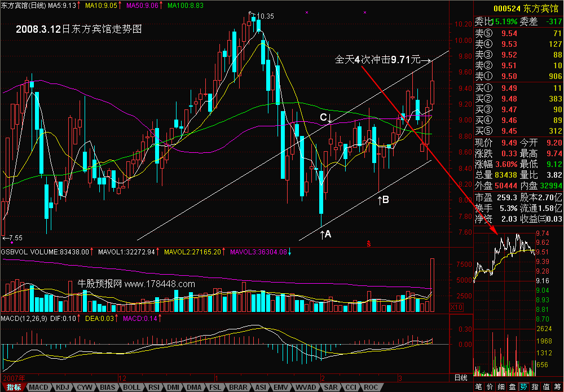
Task: Click the 笔 tab in right panel
Action: coord(479,387)
